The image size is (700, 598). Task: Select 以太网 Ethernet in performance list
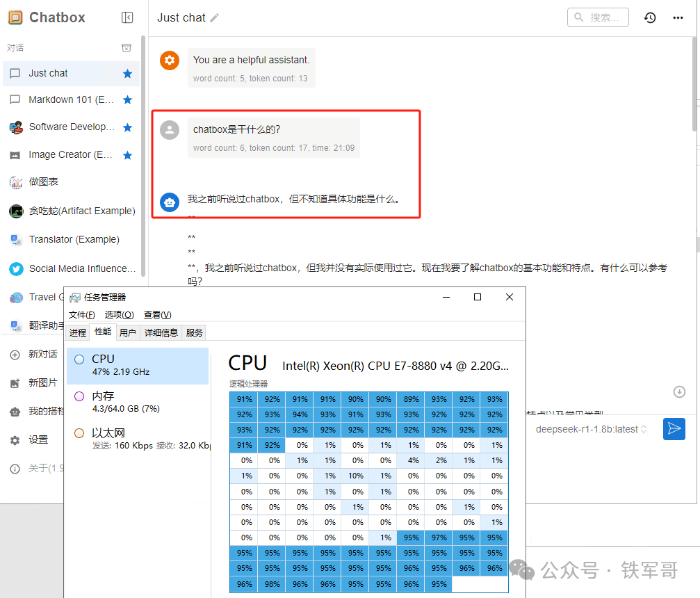tap(138, 439)
